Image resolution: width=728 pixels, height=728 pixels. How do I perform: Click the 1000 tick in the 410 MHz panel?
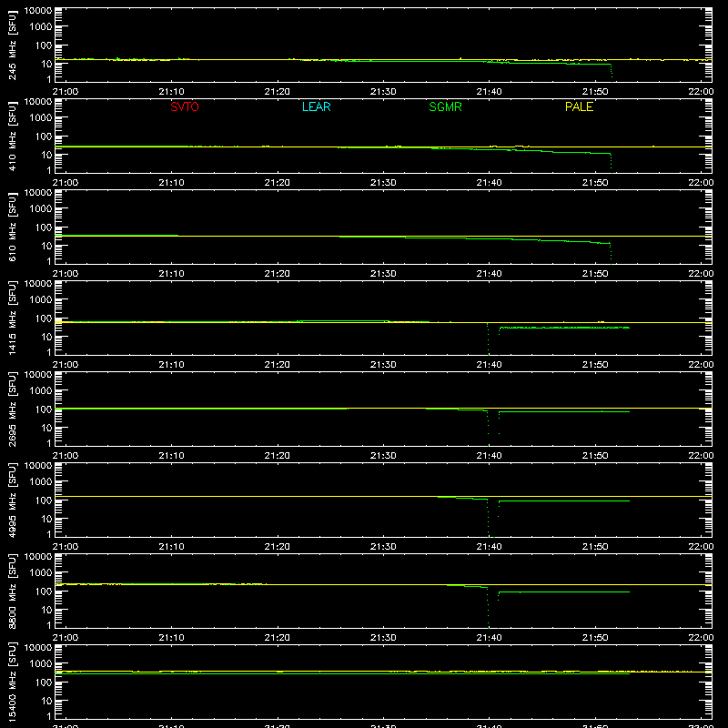click(41, 118)
